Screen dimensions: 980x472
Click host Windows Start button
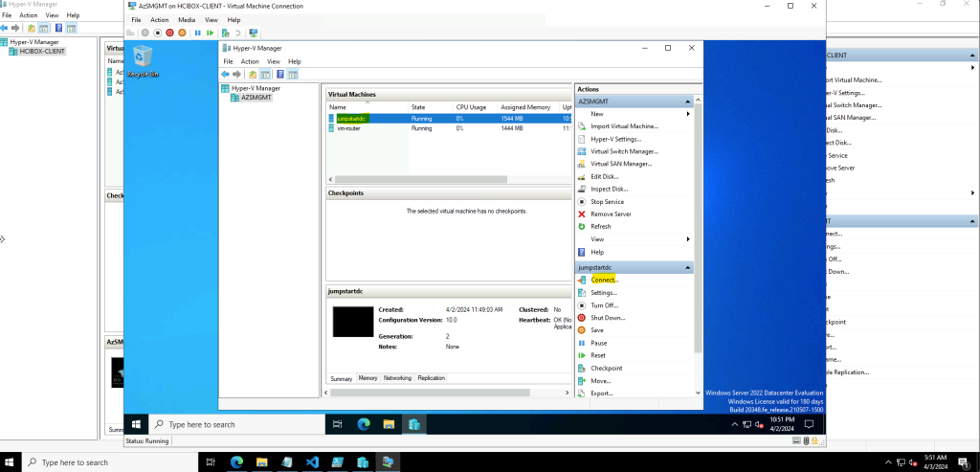tap(10, 462)
